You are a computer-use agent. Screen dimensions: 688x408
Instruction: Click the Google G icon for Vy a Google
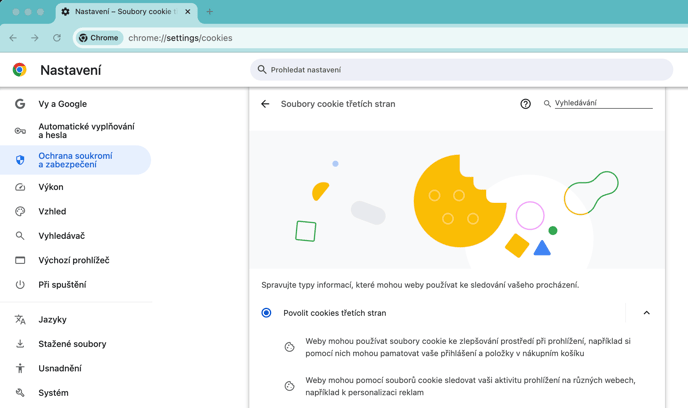point(20,104)
